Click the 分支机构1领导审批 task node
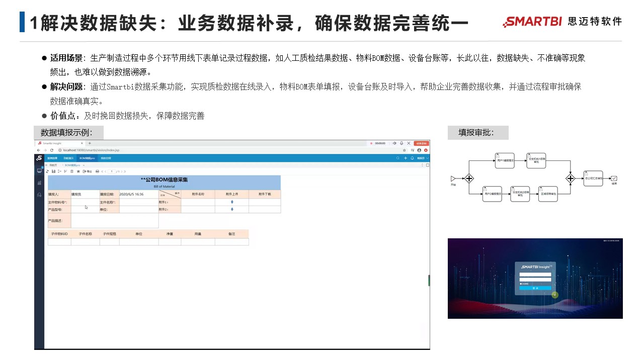Image resolution: width=644 pixels, height=362 pixels. tap(536, 160)
